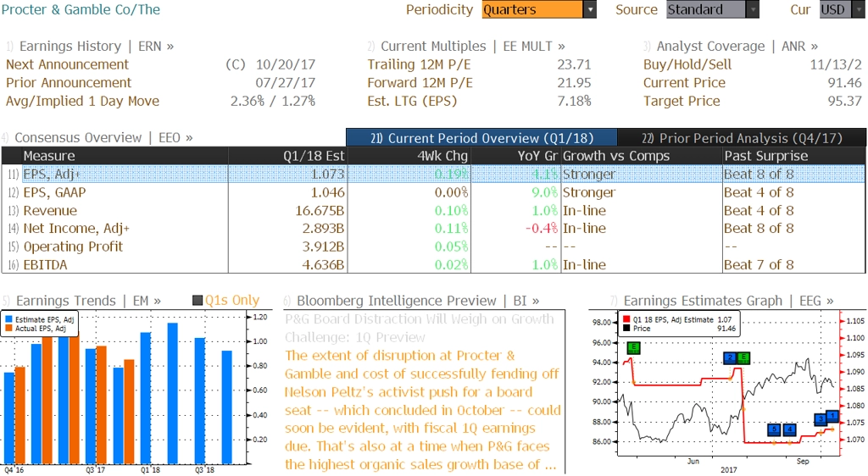This screenshot has height=476, width=868.
Task: Click the blue 1 event marker
Action: [x=832, y=415]
